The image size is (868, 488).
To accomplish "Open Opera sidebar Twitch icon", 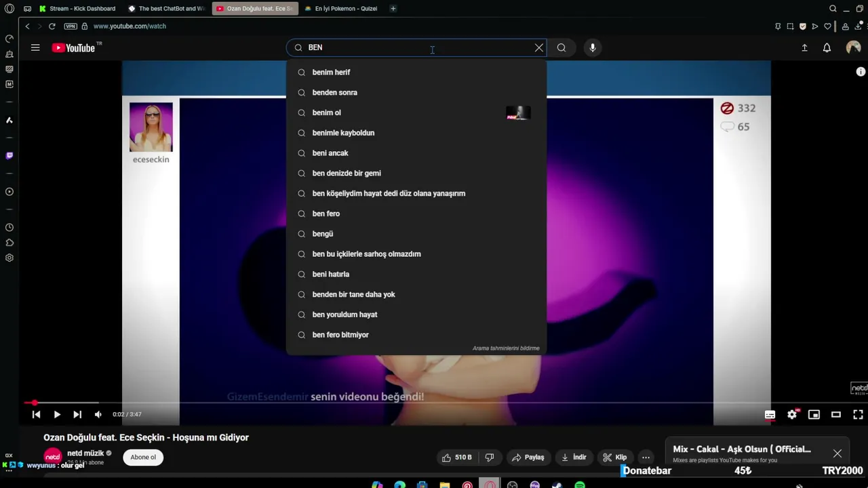I will tap(9, 156).
